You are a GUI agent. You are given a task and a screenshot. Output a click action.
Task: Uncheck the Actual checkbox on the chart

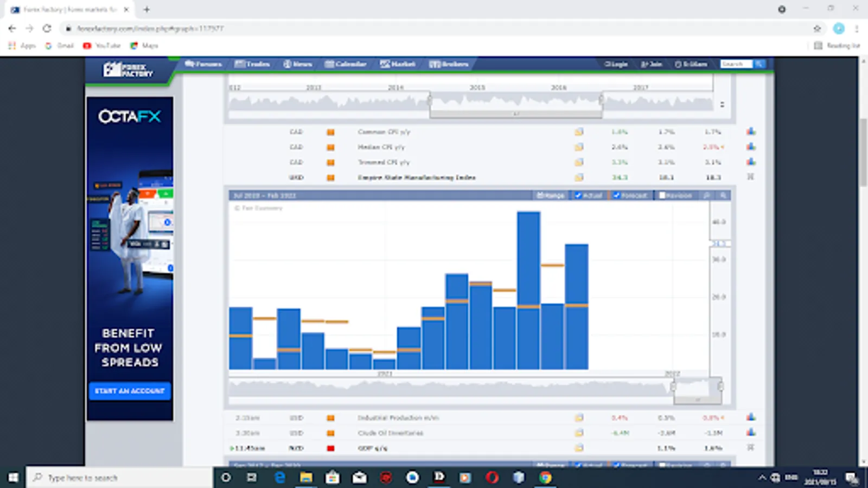[x=578, y=195]
